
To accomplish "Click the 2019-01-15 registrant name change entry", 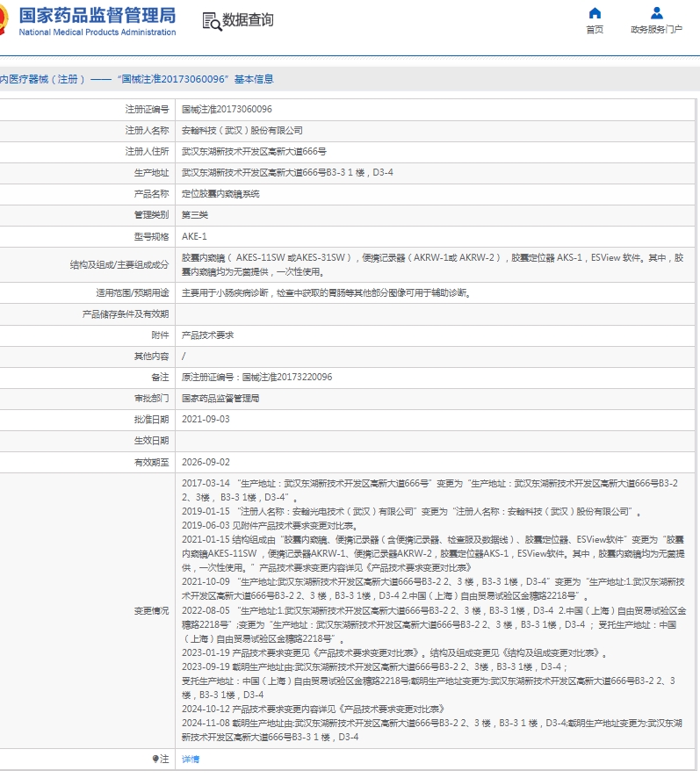I will click(x=411, y=512).
